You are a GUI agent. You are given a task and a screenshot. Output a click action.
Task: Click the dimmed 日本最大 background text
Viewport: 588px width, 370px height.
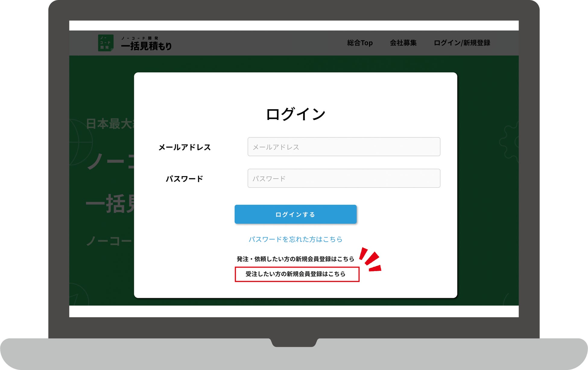[109, 124]
